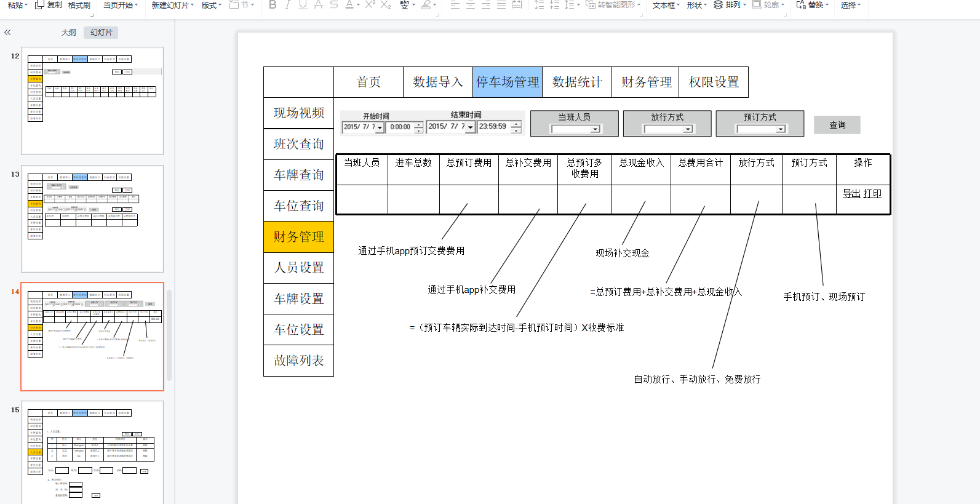Click the Convert to Smart Graphic (转智能图形) icon
The image size is (980, 504).
[591, 5]
